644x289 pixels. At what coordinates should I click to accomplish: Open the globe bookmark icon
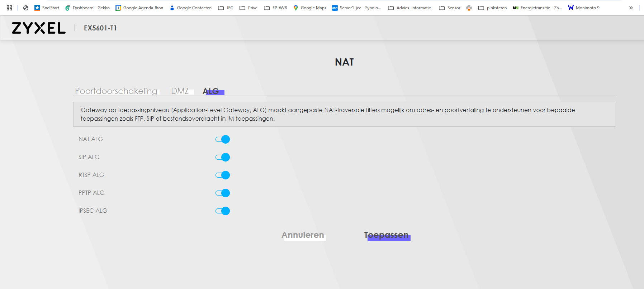click(x=26, y=8)
